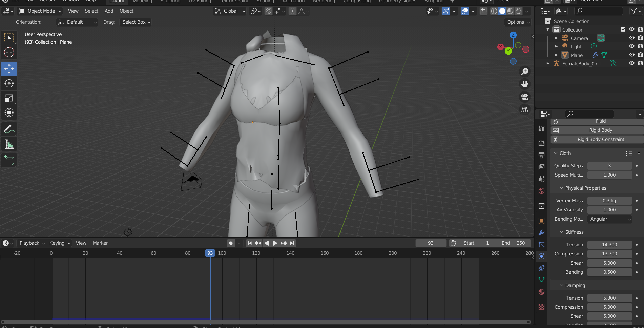Select the Transform tool
The height and width of the screenshot is (328, 644).
tap(9, 112)
